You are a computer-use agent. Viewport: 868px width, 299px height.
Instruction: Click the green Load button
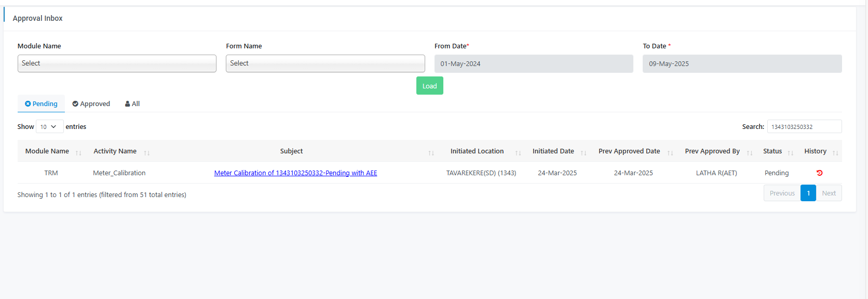click(x=430, y=86)
